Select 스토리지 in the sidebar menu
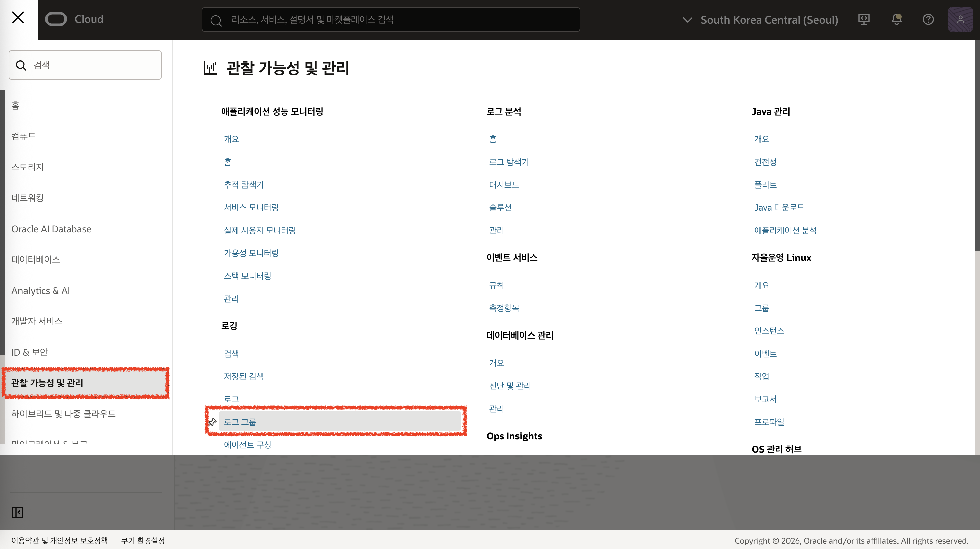This screenshot has height=549, width=980. 28,167
